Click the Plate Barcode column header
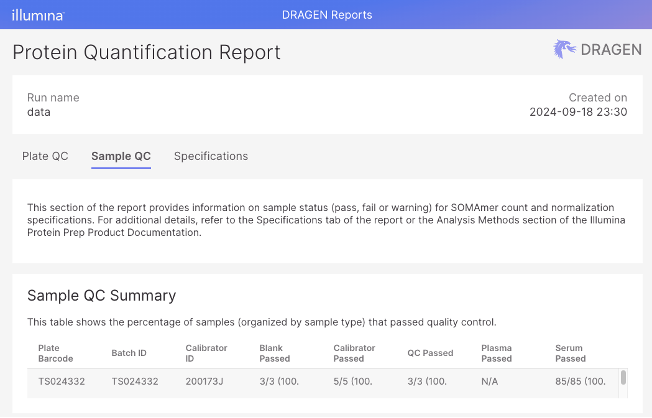 click(x=56, y=353)
